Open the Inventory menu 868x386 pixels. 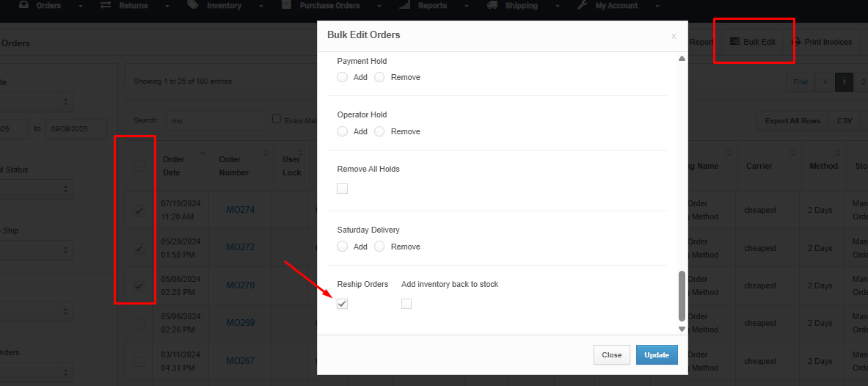pyautogui.click(x=224, y=6)
